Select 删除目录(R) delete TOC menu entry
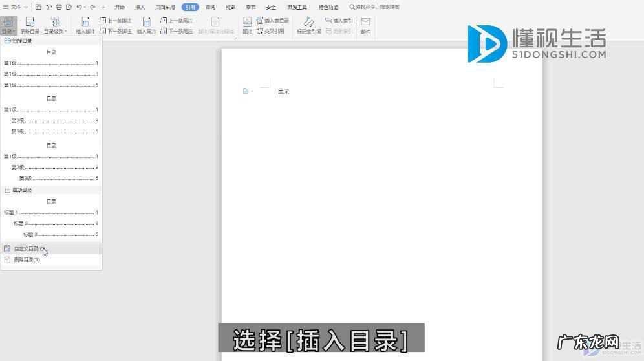 (51, 260)
